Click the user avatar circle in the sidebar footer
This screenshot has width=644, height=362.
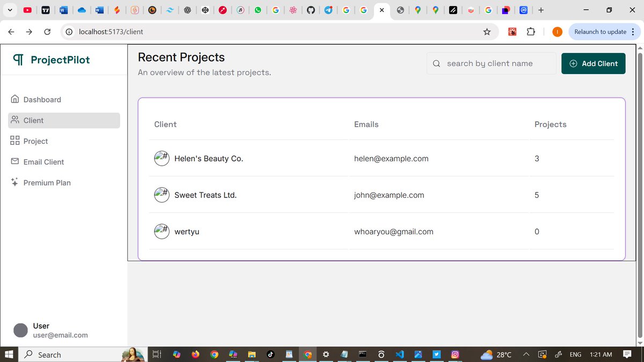click(x=20, y=330)
